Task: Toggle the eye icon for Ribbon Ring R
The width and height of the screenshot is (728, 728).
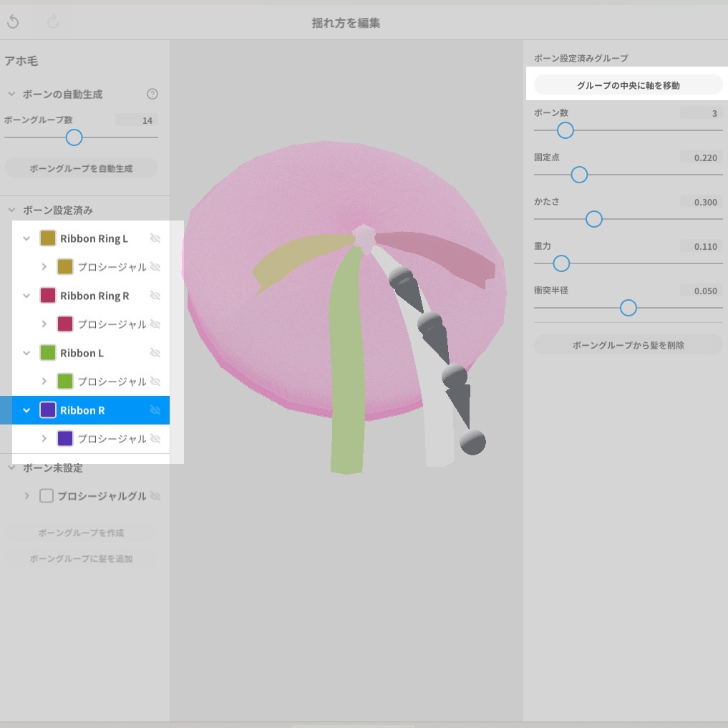Action: point(155,296)
